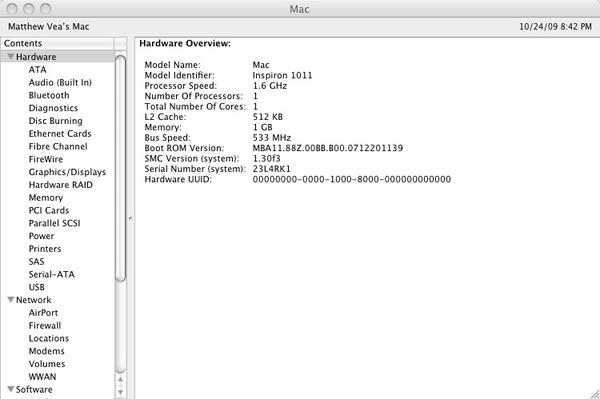Select Diagnostics in the sidebar
The width and height of the screenshot is (600, 399).
click(x=53, y=108)
